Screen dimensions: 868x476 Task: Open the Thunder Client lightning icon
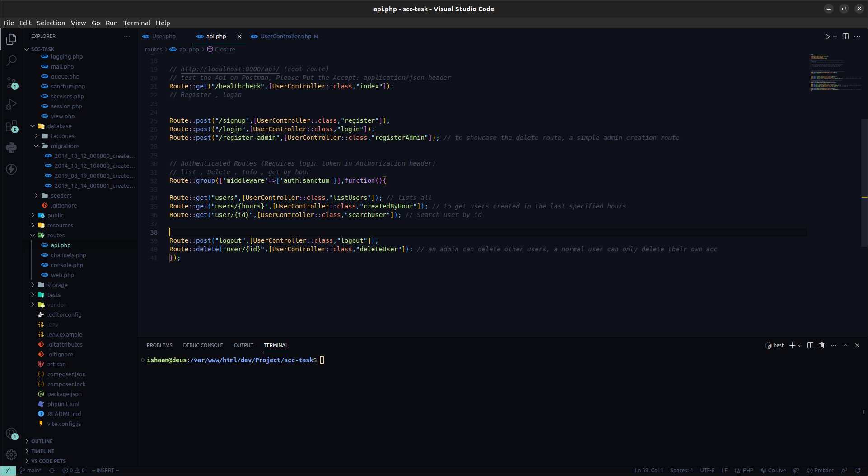(x=11, y=169)
